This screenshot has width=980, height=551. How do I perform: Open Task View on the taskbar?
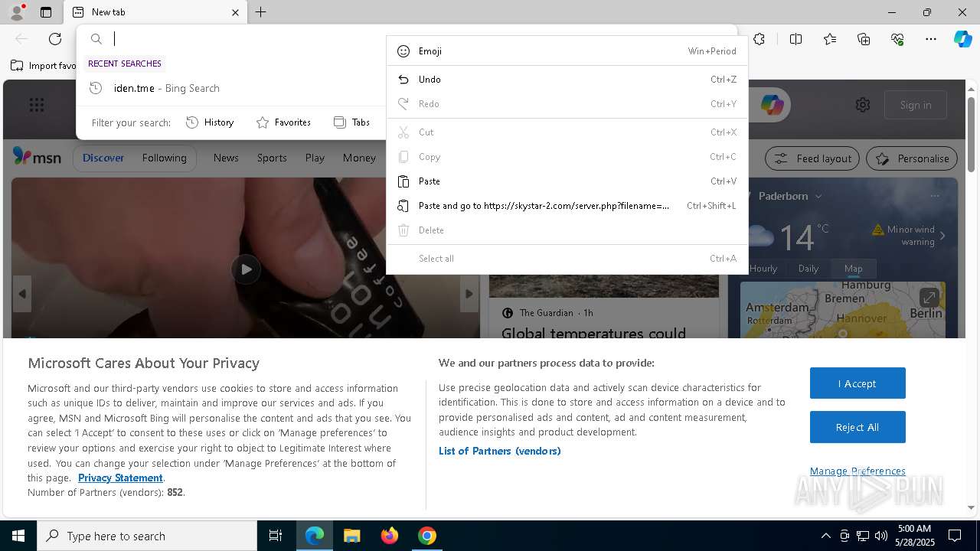click(276, 536)
